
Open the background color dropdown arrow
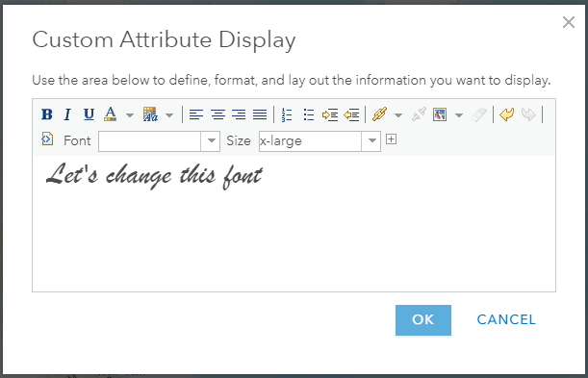(169, 115)
